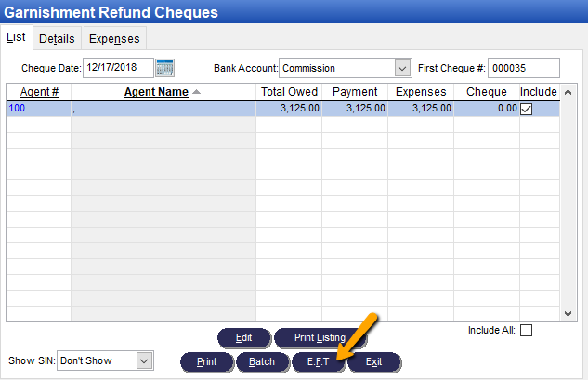
Task: Open the Details tab
Action: pyautogui.click(x=57, y=39)
